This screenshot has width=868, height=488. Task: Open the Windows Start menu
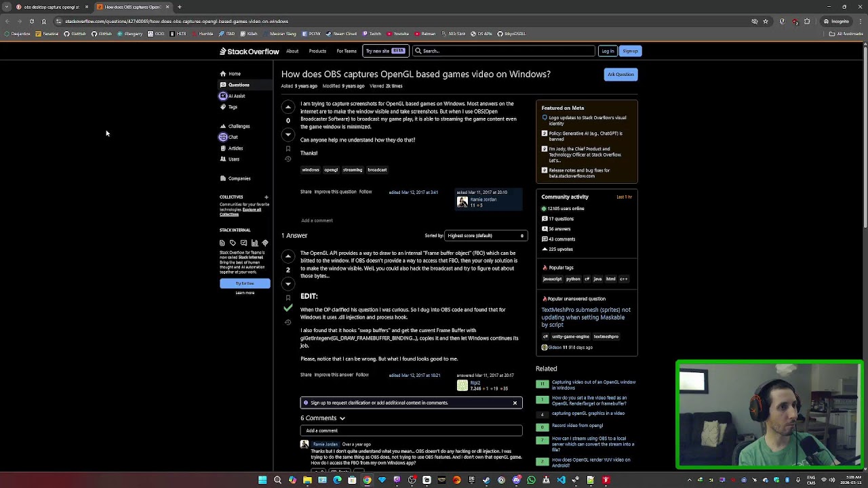tap(262, 480)
